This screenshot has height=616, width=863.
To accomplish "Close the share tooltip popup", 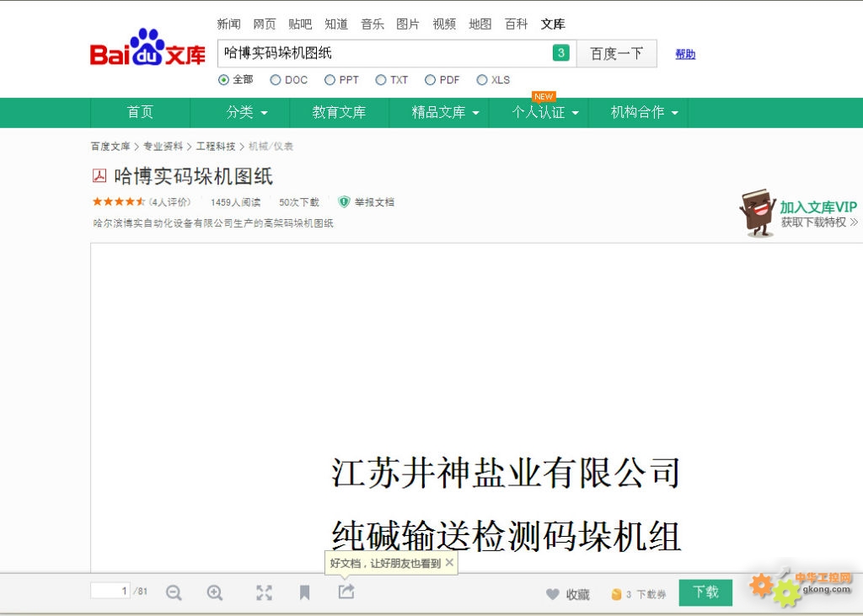I will click(450, 563).
